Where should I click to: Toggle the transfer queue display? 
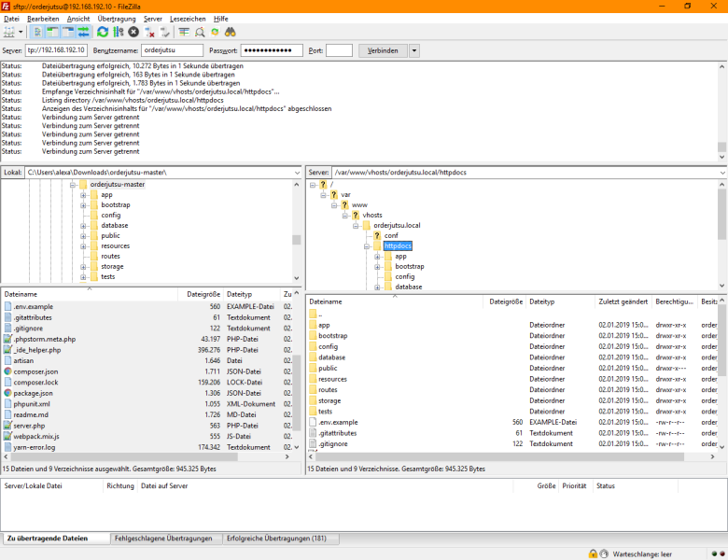click(83, 32)
